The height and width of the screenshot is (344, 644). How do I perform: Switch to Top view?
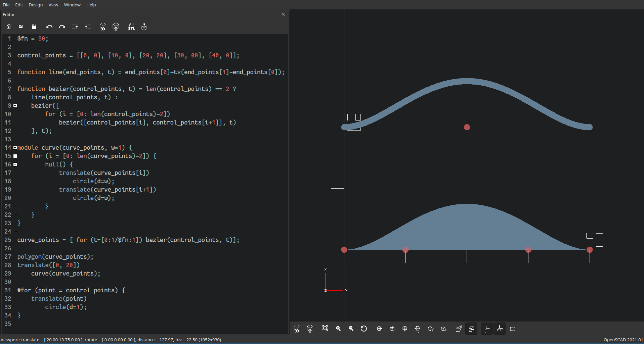[x=392, y=329]
